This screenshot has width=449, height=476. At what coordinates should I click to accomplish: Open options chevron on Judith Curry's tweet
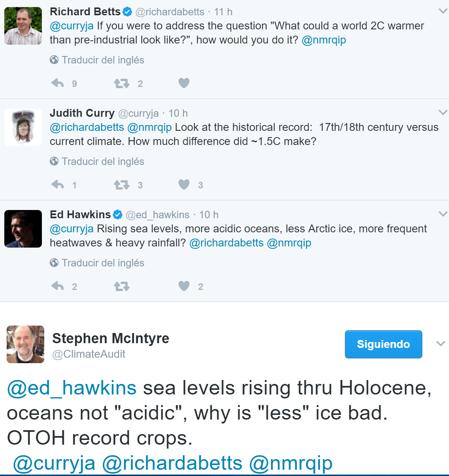pos(443,113)
